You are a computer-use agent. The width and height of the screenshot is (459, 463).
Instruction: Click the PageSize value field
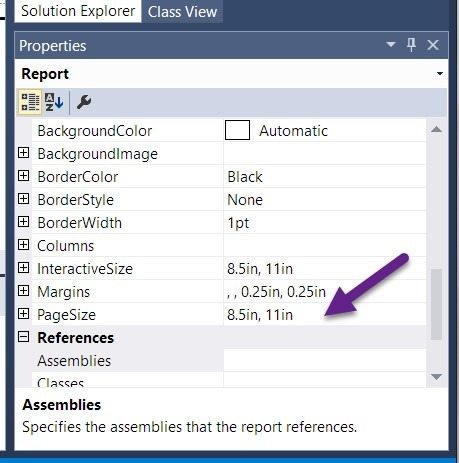click(x=325, y=314)
